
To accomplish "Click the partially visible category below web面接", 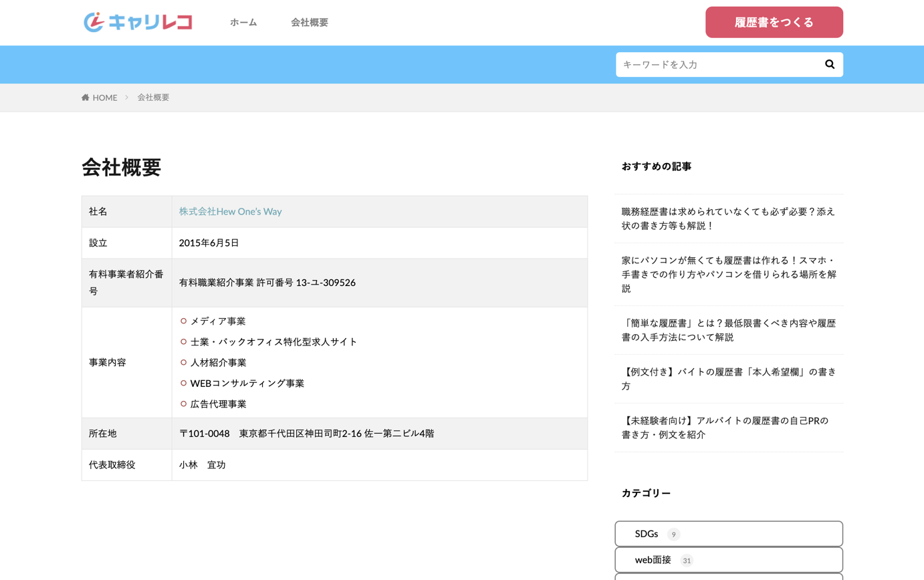I will 729,577.
